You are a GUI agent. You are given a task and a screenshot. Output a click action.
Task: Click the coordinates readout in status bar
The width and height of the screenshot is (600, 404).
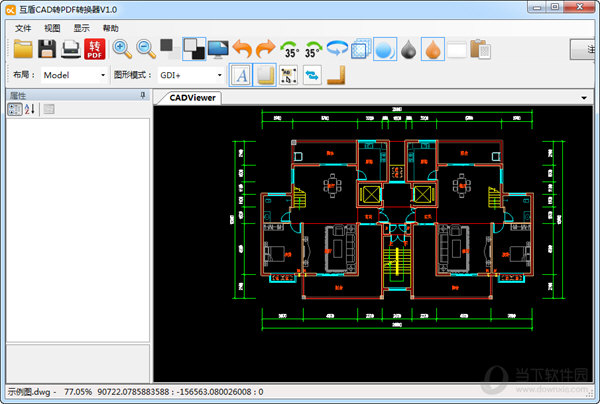click(180, 392)
